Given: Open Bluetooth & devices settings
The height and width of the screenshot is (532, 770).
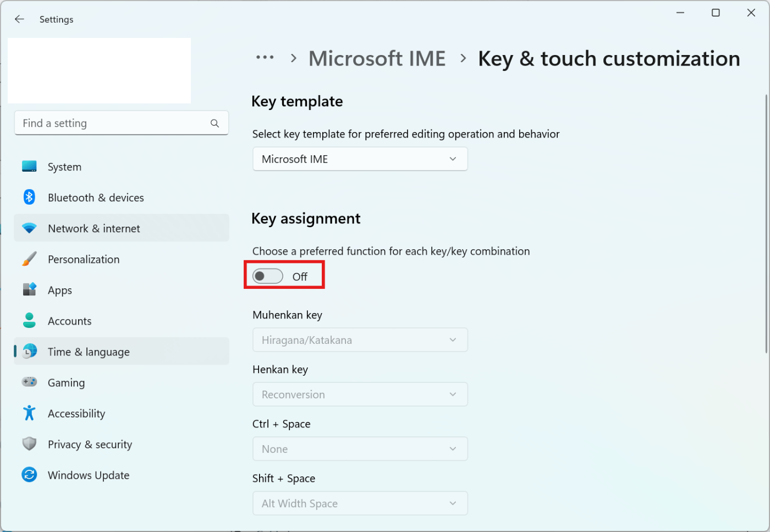Looking at the screenshot, I should coord(122,198).
